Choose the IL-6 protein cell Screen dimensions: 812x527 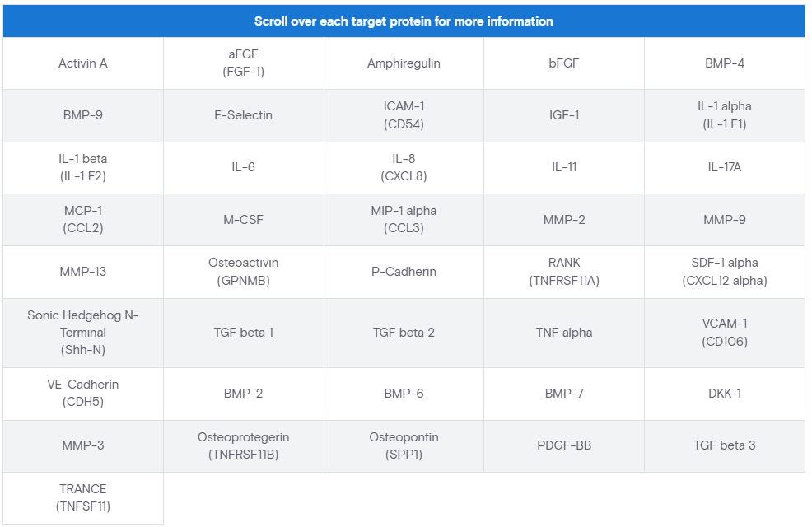[243, 167]
